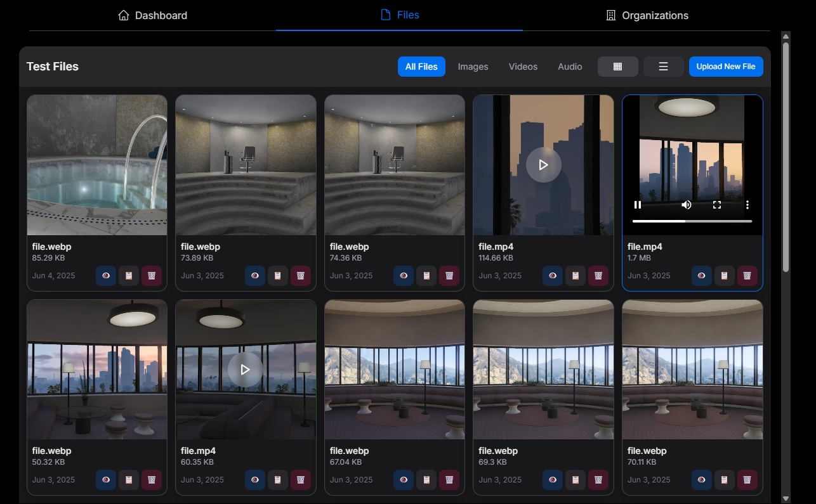816x504 pixels.
Task: Click the clipboard icon of 60.35 KB video
Action: click(278, 480)
